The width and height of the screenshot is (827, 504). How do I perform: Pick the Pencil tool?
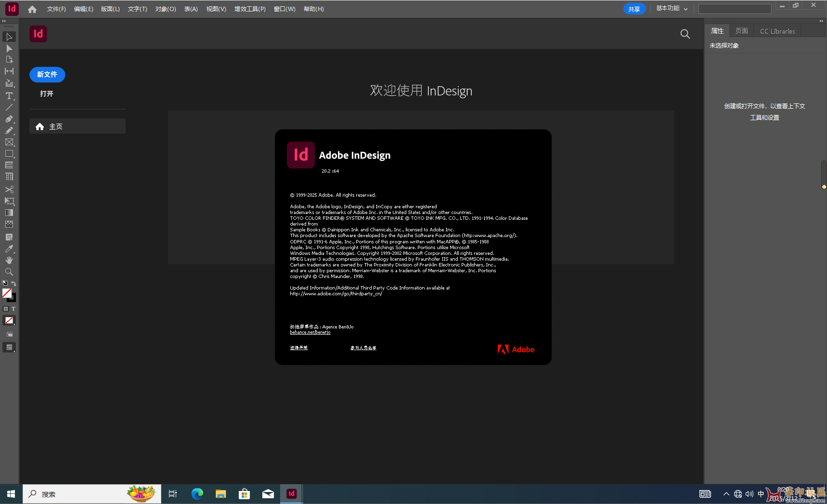(x=9, y=130)
